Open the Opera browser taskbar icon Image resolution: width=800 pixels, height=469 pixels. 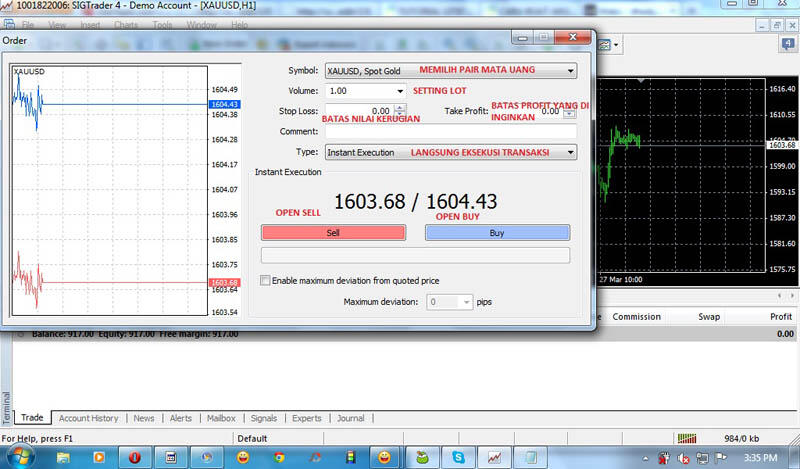pos(135,457)
